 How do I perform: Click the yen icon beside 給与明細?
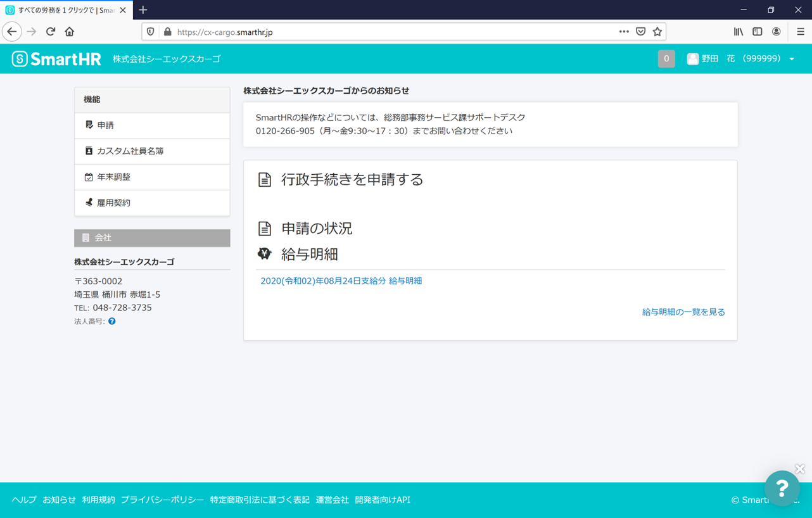263,252
